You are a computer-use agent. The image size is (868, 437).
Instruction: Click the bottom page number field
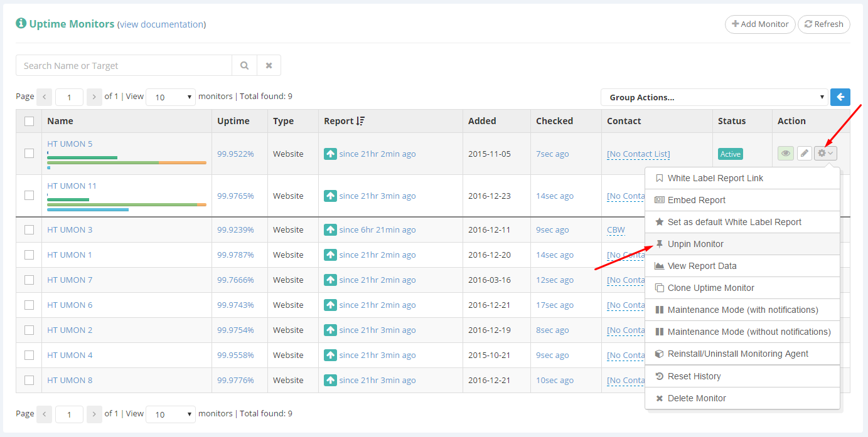point(69,414)
